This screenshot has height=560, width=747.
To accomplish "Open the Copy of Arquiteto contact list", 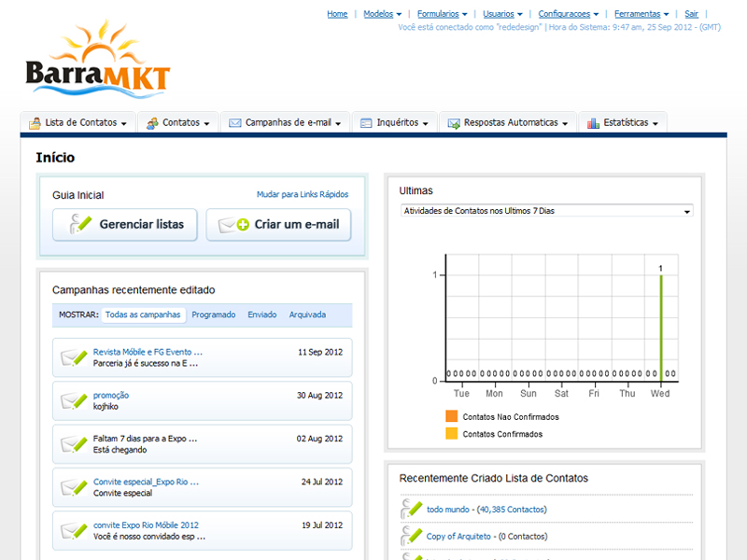I will (x=458, y=537).
